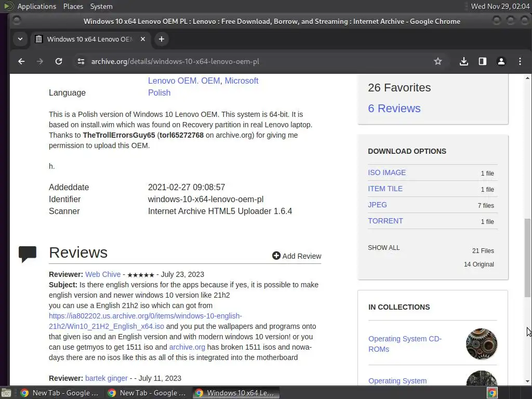Screen dimensions: 532x399
Task: Open the archive.org link in review
Action: tap(187, 347)
